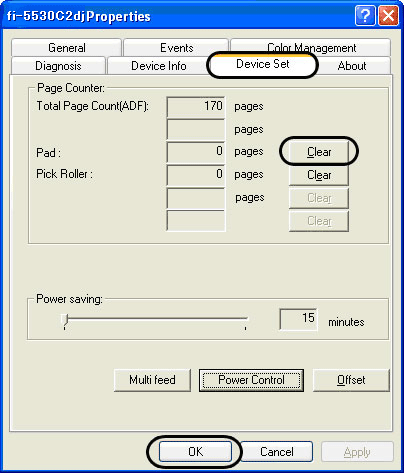Click the Total Page Count(ADF) label
Screen dimensions: 404x473
pyautogui.click(x=92, y=106)
